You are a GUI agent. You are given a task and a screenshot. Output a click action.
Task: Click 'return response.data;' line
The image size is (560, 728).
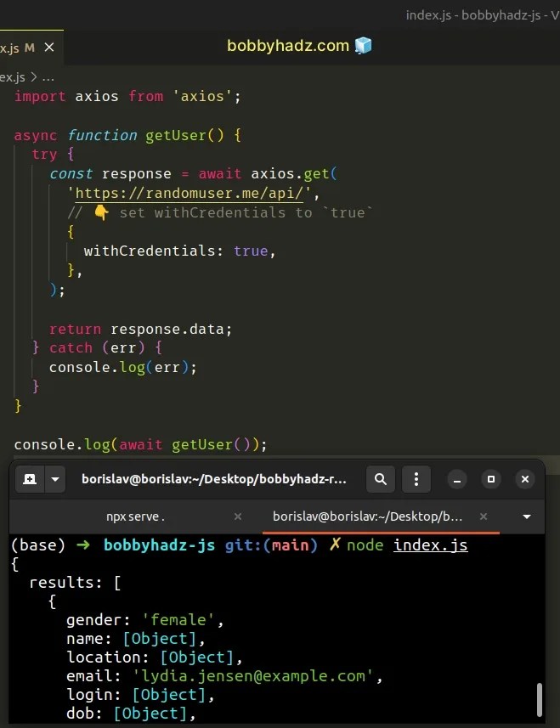tap(140, 330)
